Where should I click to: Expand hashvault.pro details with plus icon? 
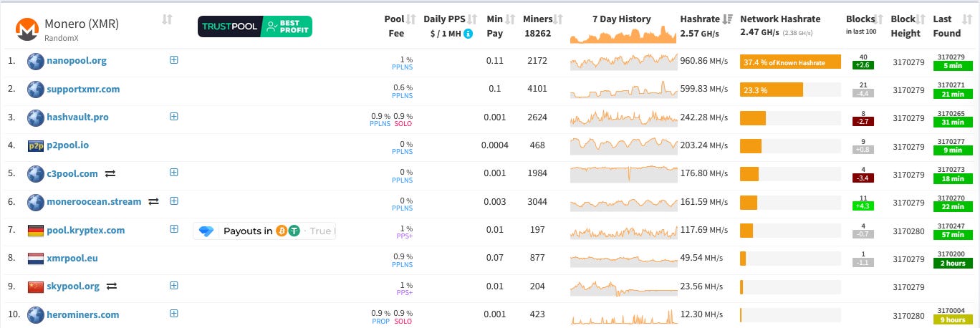click(173, 116)
